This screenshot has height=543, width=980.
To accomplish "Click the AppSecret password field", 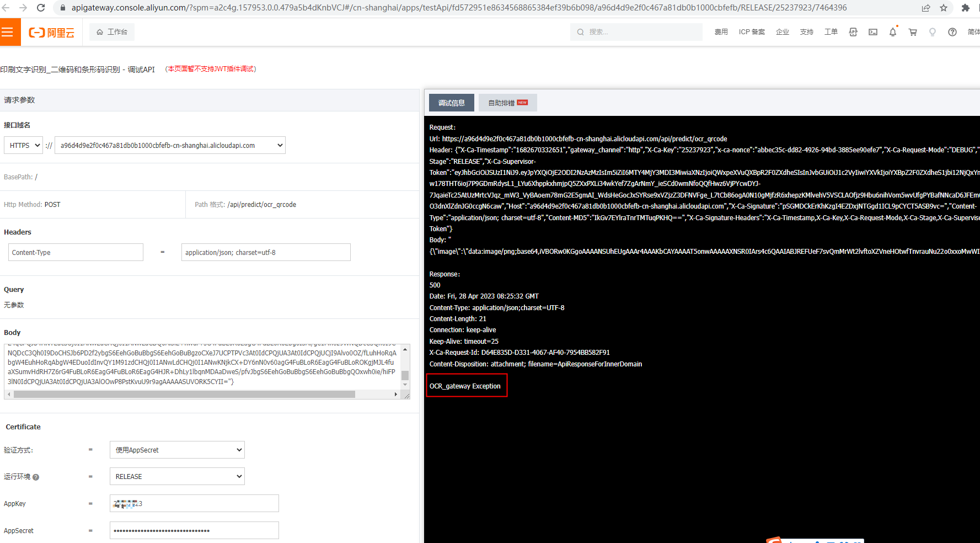I will click(x=194, y=530).
